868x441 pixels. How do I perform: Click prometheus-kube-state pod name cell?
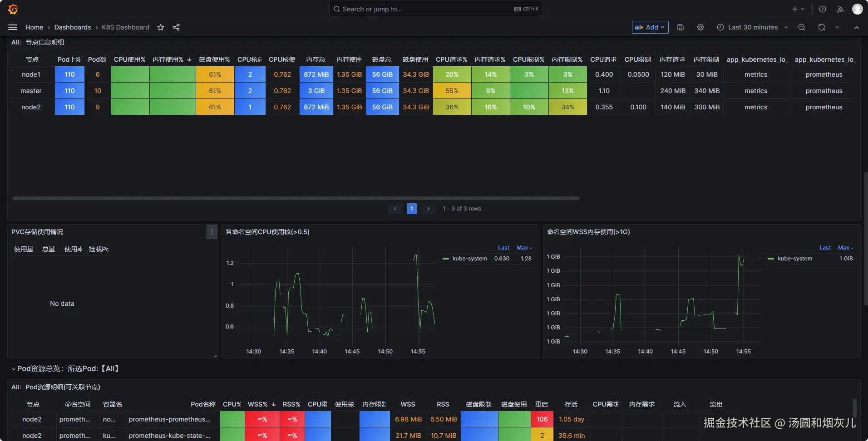170,436
